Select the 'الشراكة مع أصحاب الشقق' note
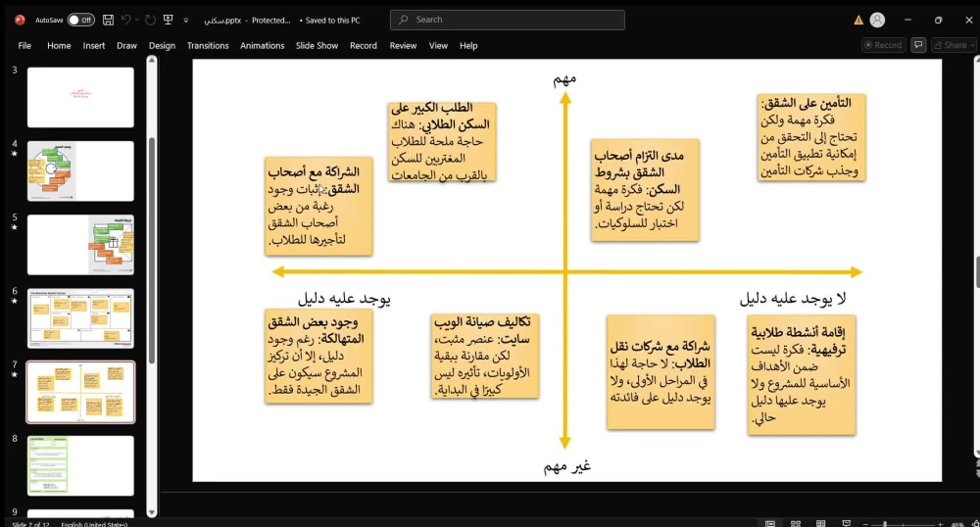The width and height of the screenshot is (980, 527). pos(318,206)
